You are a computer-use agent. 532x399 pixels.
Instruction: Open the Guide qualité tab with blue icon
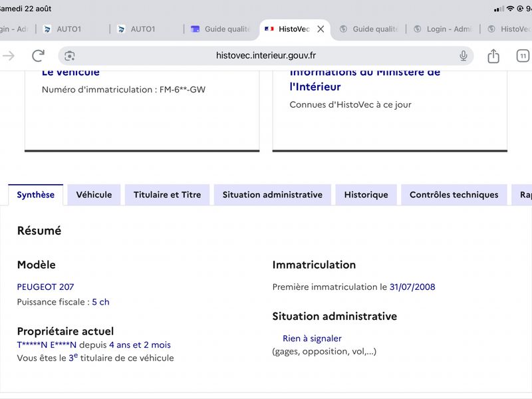pos(221,29)
